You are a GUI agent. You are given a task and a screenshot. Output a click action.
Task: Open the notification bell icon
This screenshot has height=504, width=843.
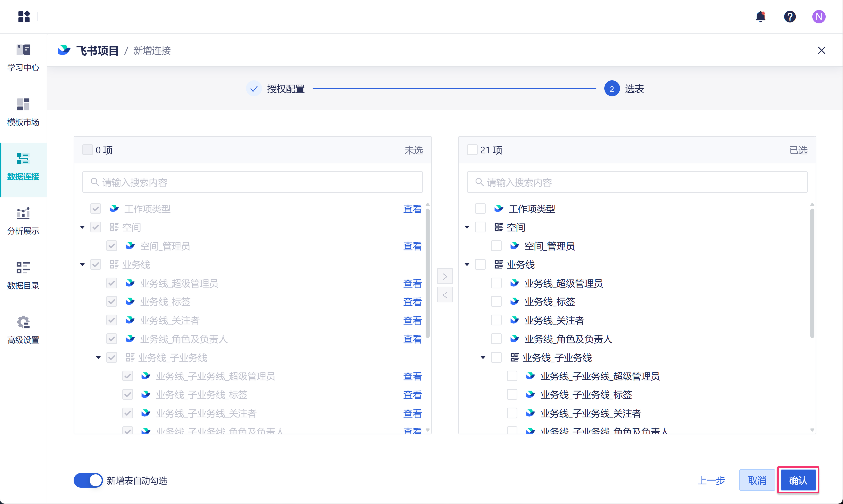(760, 17)
